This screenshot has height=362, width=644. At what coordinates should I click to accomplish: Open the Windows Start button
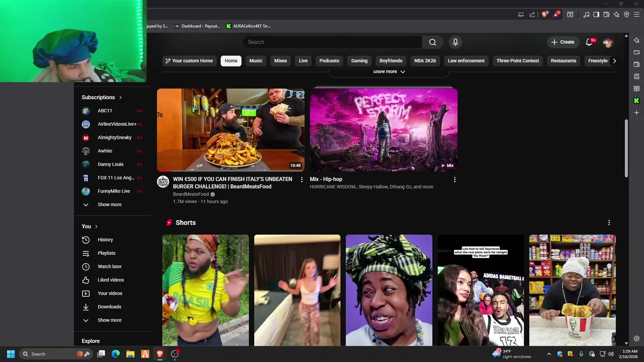click(11, 354)
